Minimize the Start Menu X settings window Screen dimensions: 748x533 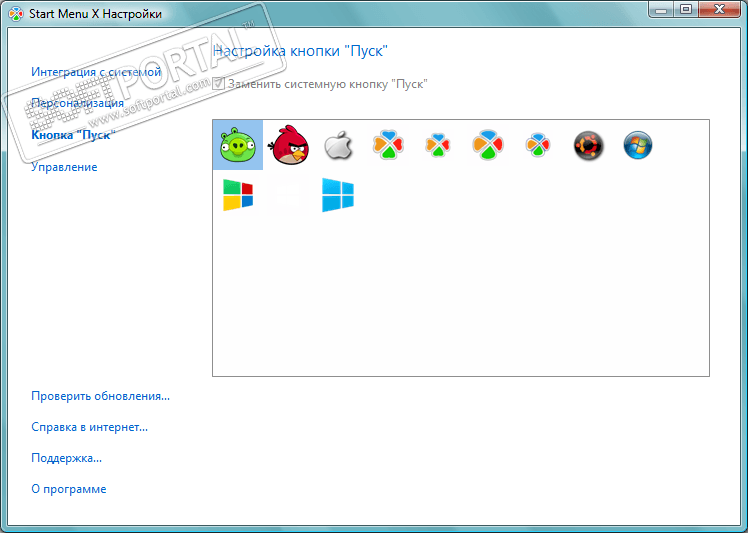click(661, 10)
